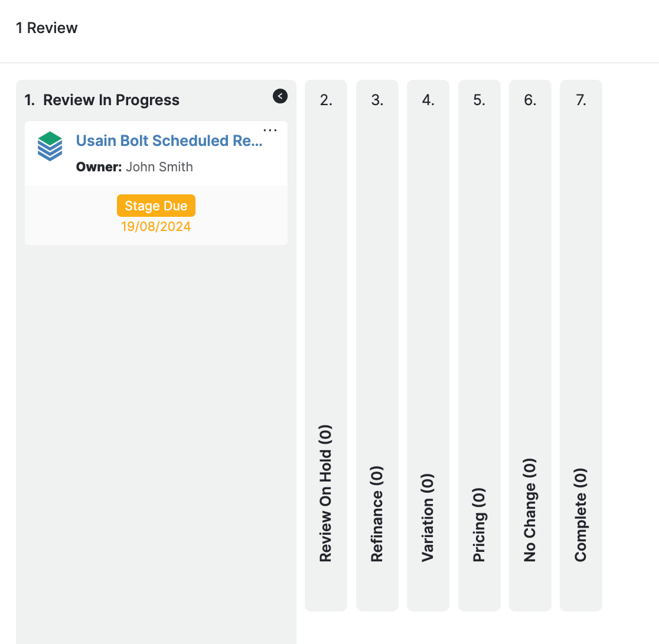Click the Review In Progress column title
Screen dimensions: 659x644
point(111,100)
